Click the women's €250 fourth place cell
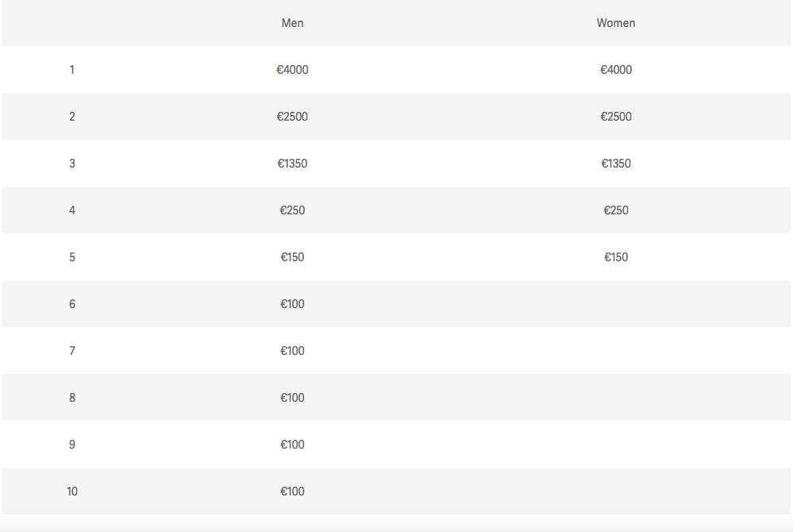 pyautogui.click(x=616, y=210)
